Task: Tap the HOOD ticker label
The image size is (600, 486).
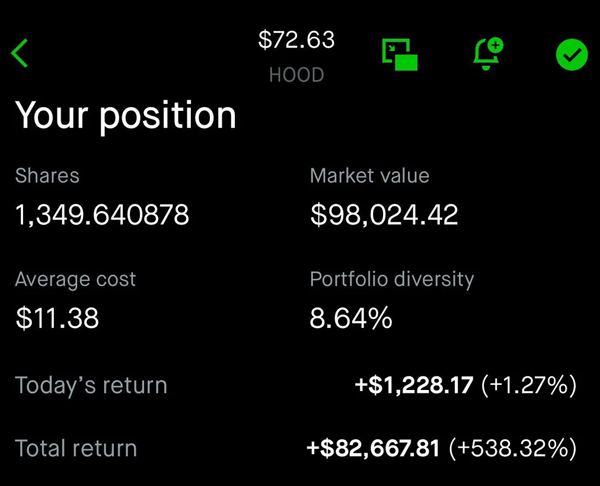Action: pyautogui.click(x=297, y=75)
